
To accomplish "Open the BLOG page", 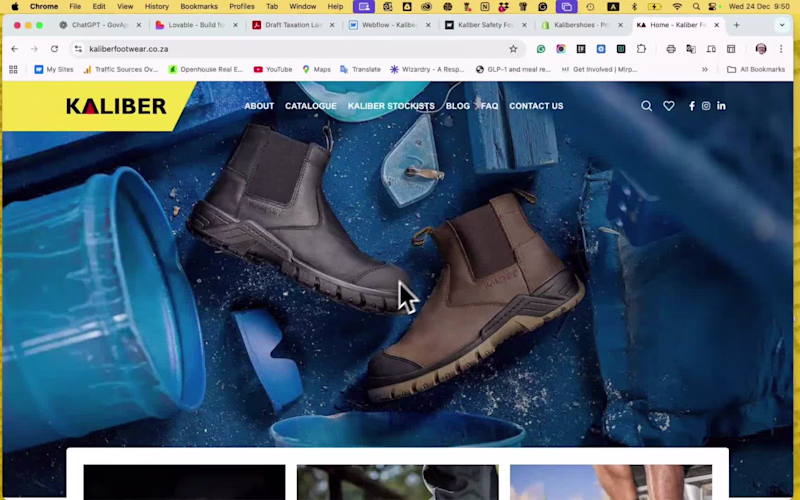I will tap(458, 106).
